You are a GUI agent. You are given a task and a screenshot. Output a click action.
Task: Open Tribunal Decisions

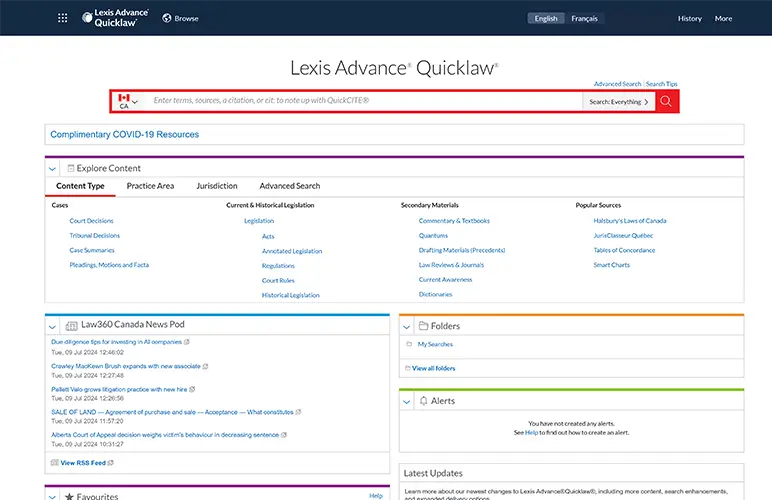[95, 236]
